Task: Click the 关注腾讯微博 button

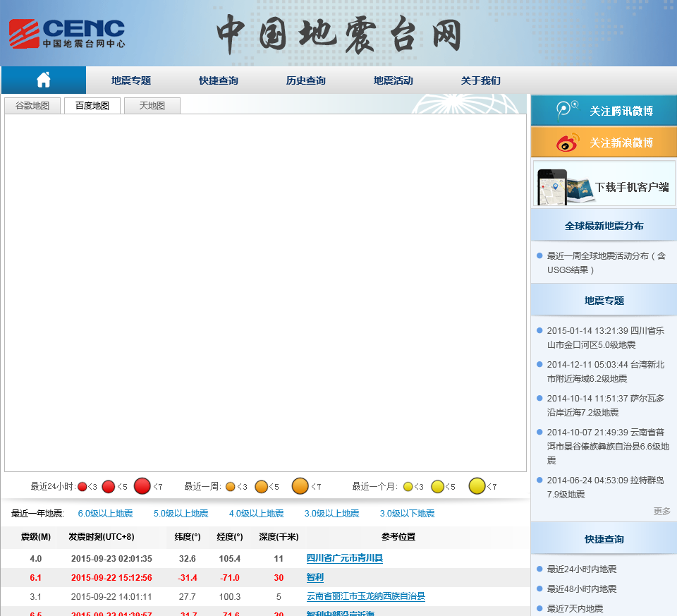Action: tap(604, 111)
